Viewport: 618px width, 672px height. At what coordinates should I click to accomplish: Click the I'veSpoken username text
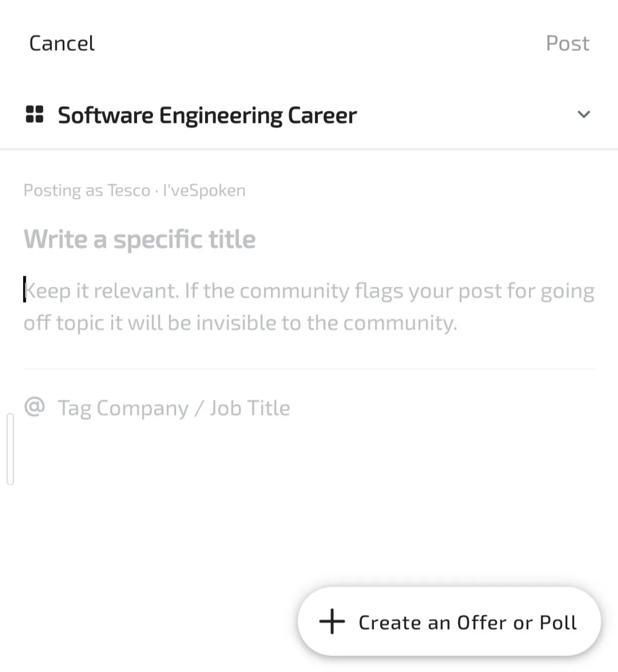pyautogui.click(x=204, y=190)
